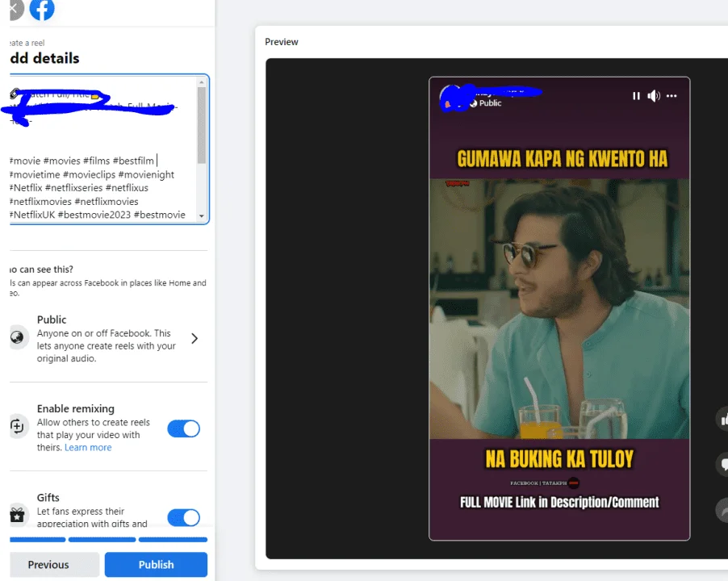Click inside the reel description text box
Image resolution: width=728 pixels, height=581 pixels.
[x=109, y=149]
